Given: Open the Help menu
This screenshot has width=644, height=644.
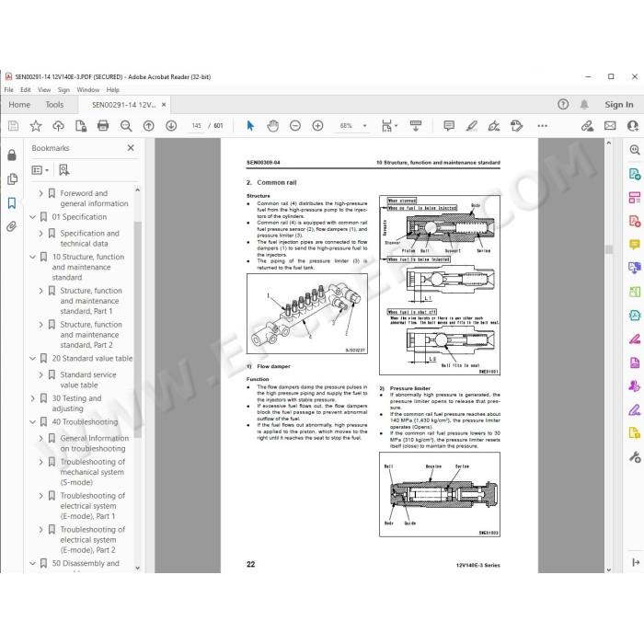Looking at the screenshot, I should pos(112,89).
